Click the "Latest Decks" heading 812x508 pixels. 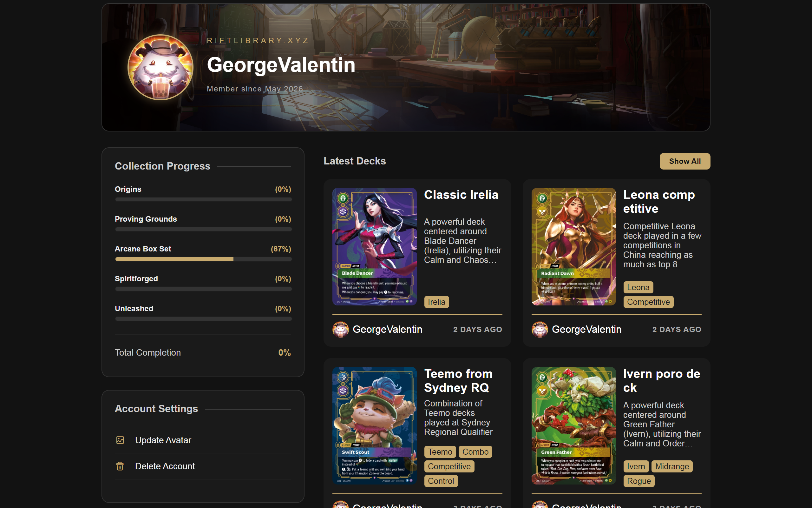pos(355,161)
